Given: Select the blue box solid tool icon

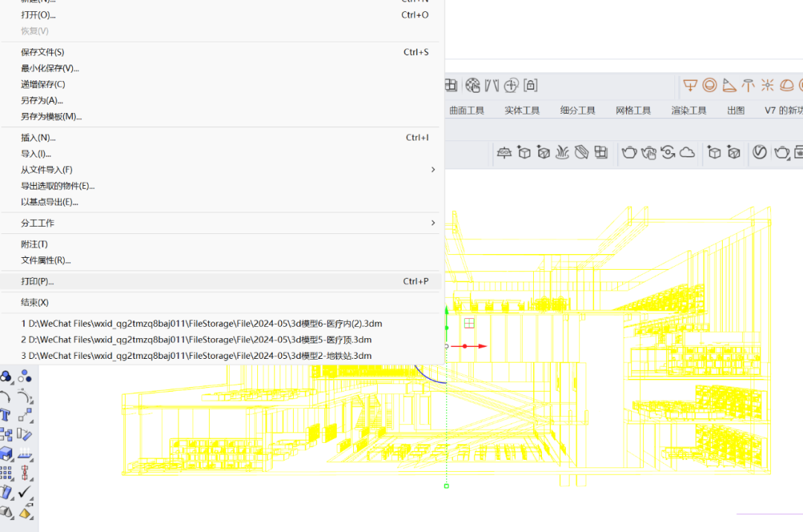Looking at the screenshot, I should point(6,454).
